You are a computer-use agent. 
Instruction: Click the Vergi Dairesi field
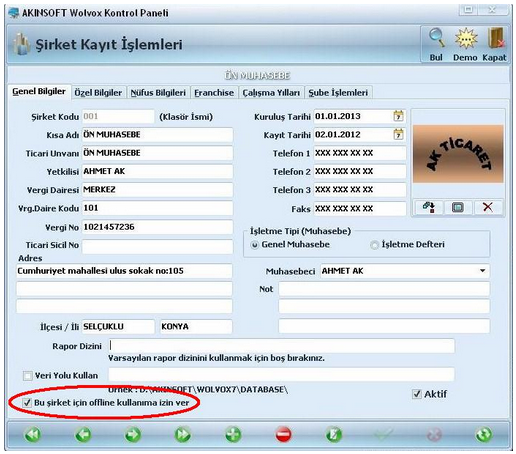pyautogui.click(x=157, y=190)
